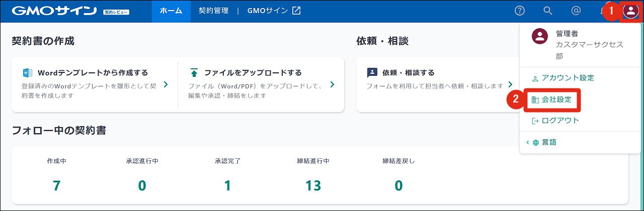Click the 依頼・相談 chat bubble icon
This screenshot has width=644, height=211.
(x=372, y=72)
